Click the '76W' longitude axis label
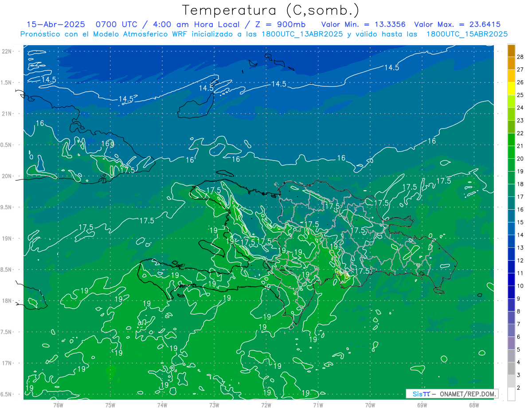Image resolution: width=532 pixels, height=411 pixels. [58, 405]
